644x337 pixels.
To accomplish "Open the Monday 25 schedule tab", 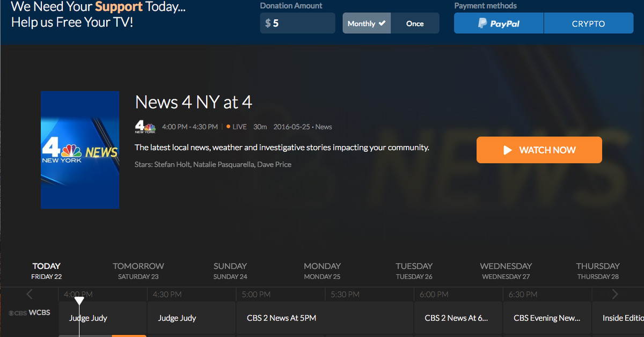I will pos(322,270).
